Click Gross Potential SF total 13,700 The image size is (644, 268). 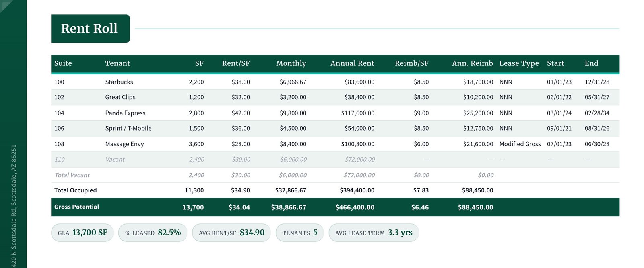pyautogui.click(x=193, y=207)
